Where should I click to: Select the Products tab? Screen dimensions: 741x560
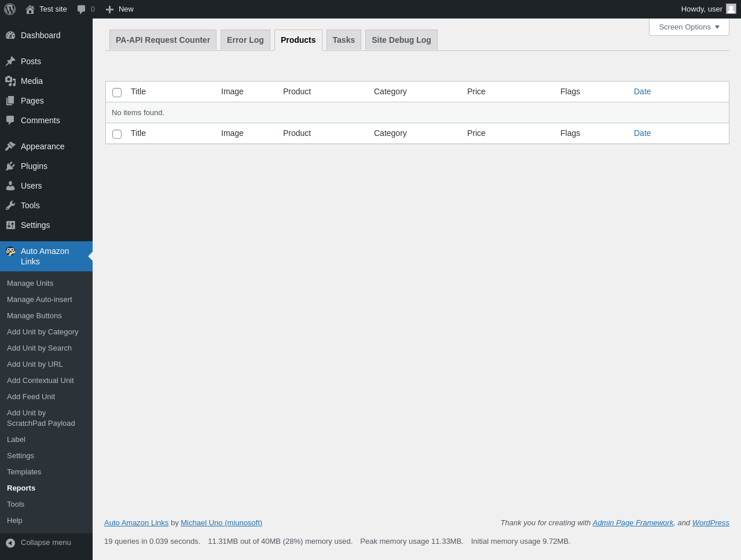coord(298,40)
